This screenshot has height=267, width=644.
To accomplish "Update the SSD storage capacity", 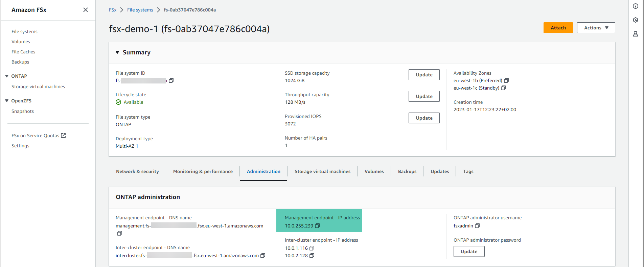I will coord(424,75).
